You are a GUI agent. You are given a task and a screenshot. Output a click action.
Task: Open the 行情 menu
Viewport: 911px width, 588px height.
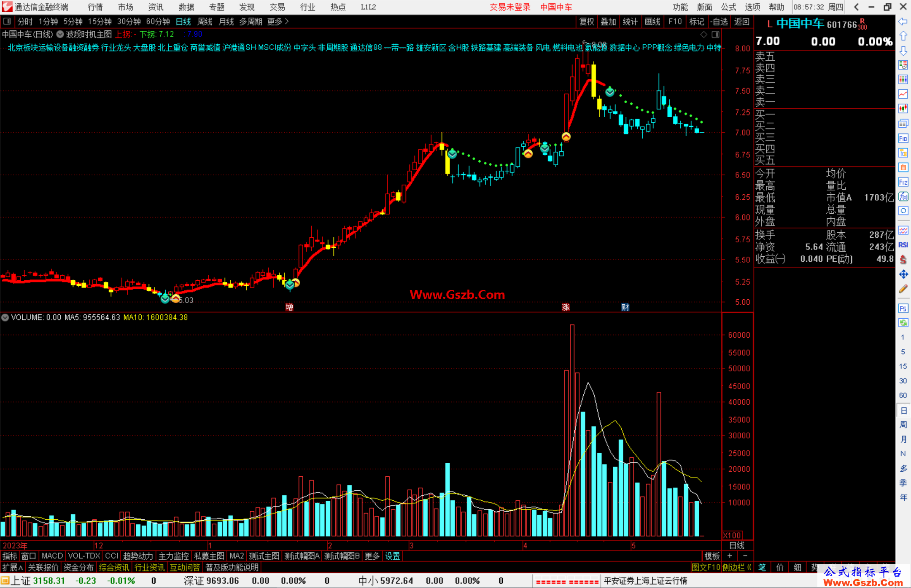coord(95,7)
